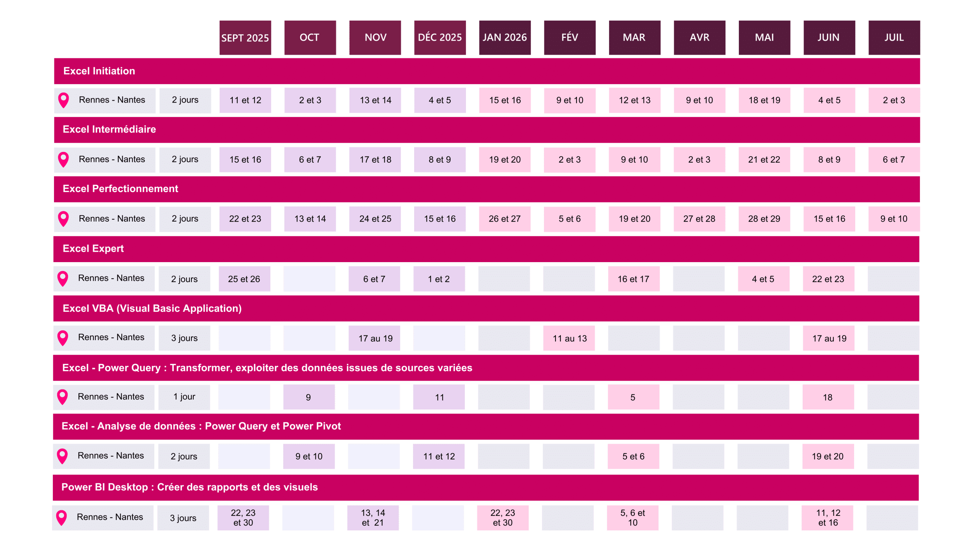Image resolution: width=980 pixels, height=551 pixels.
Task: Click '22, 23 et 30' SEPT cell for Power BI
Action: pos(243,518)
